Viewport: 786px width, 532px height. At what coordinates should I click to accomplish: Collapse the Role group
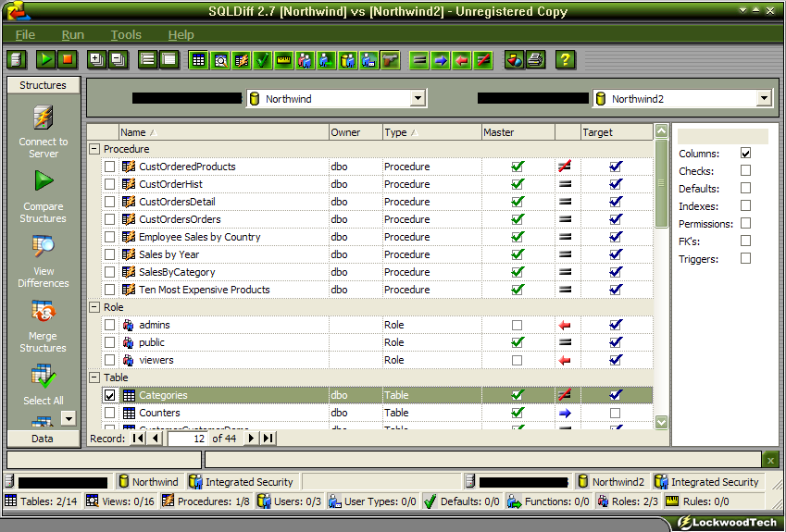pos(94,307)
